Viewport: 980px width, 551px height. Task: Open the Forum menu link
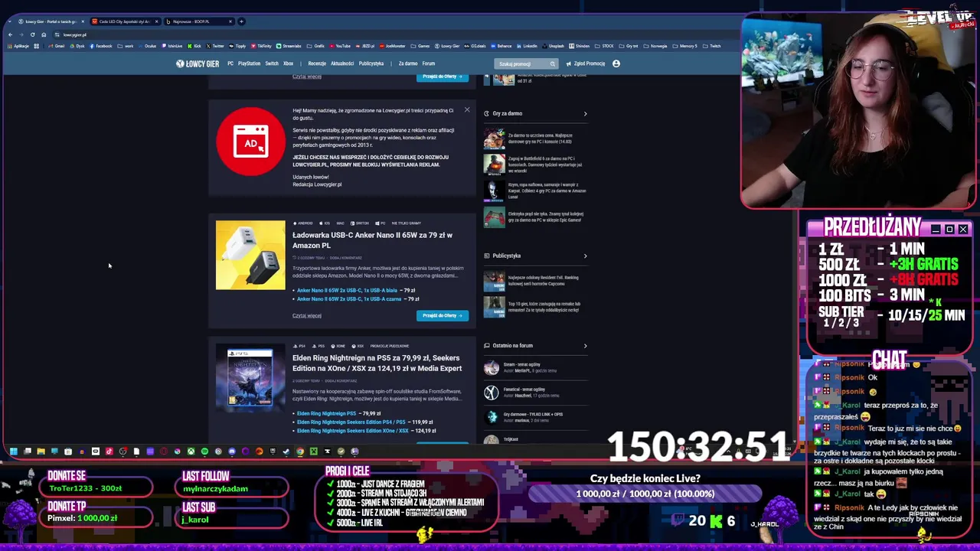point(429,64)
